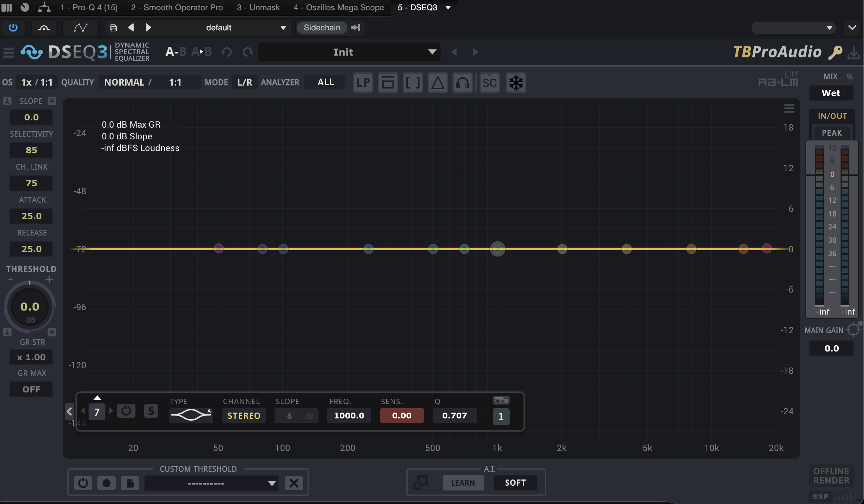This screenshot has width=864, height=504.
Task: Change the MODE L/R setting
Action: [x=245, y=82]
